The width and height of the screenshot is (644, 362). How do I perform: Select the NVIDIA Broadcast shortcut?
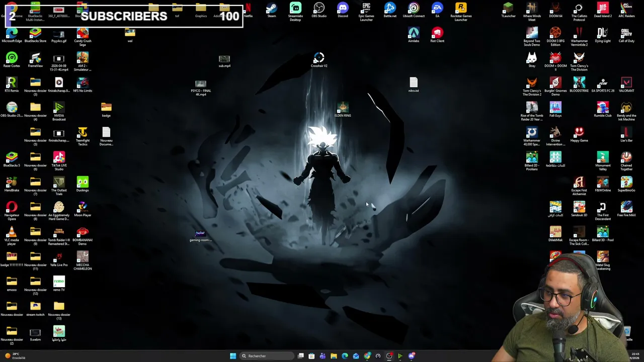pos(59,112)
